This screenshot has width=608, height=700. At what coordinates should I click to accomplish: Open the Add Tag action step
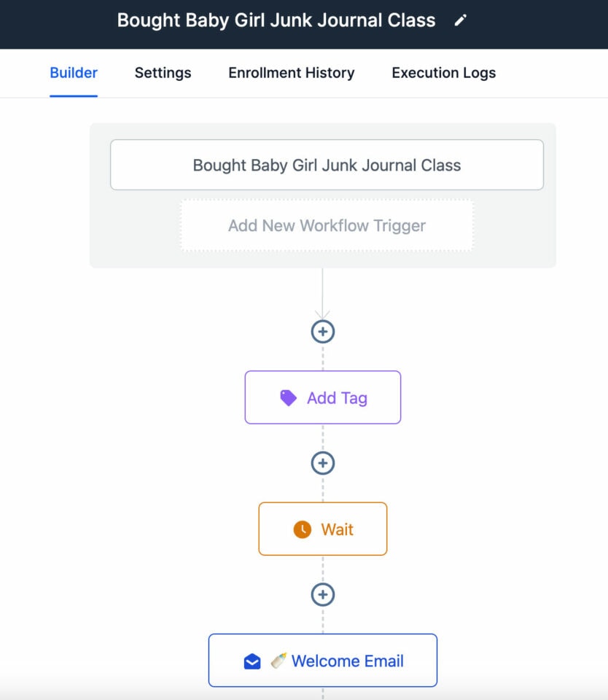pos(323,397)
